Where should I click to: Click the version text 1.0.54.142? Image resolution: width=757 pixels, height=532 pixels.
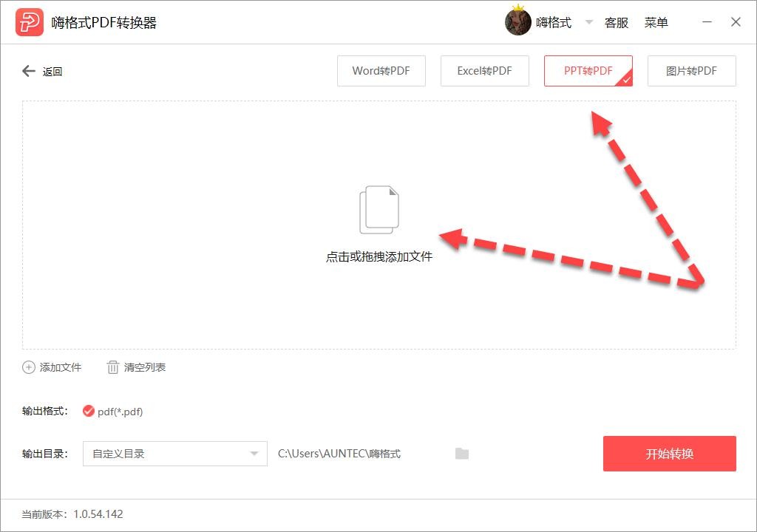pyautogui.click(x=98, y=514)
